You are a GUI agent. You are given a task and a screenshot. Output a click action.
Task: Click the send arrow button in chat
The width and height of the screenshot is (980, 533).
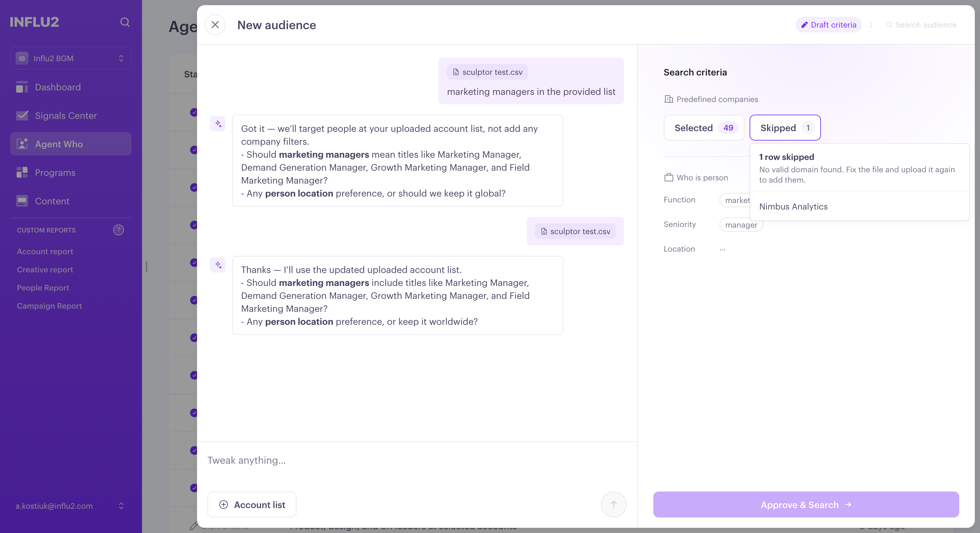point(613,505)
